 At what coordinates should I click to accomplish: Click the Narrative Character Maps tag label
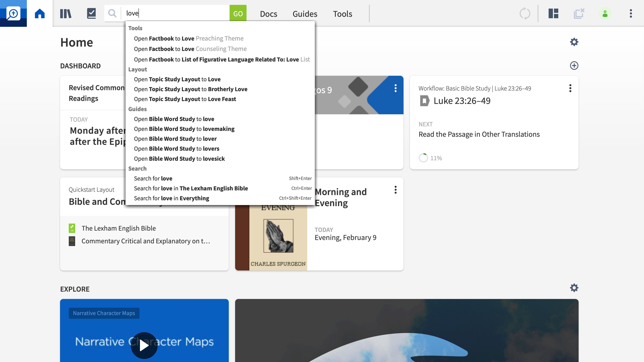104,313
